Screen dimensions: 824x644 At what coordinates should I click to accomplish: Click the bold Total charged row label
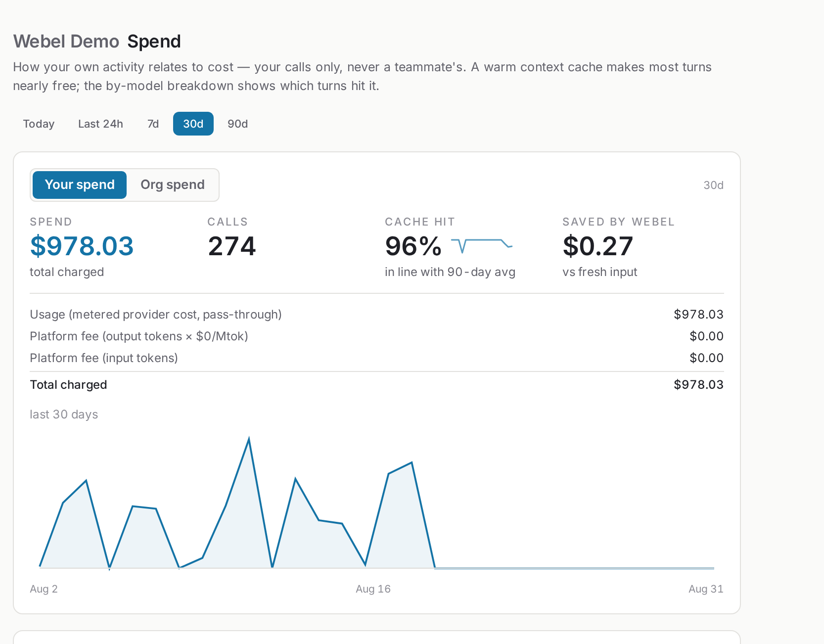click(68, 385)
